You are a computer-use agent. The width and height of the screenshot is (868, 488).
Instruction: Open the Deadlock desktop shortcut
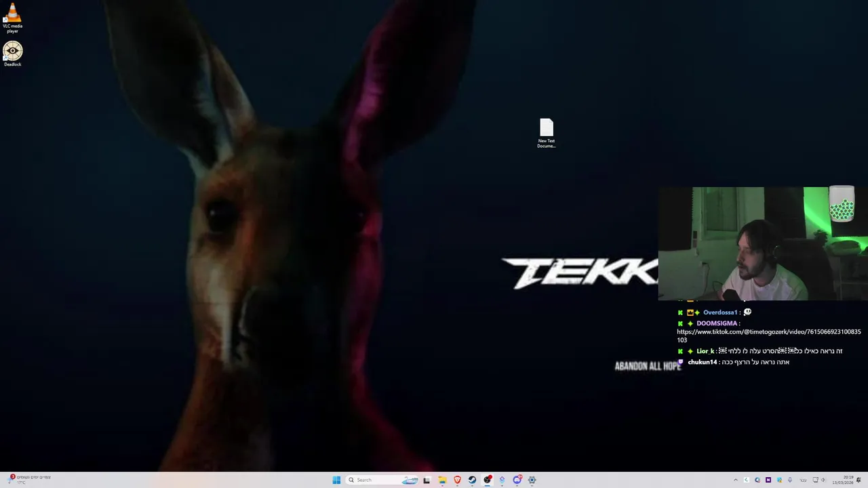(12, 54)
